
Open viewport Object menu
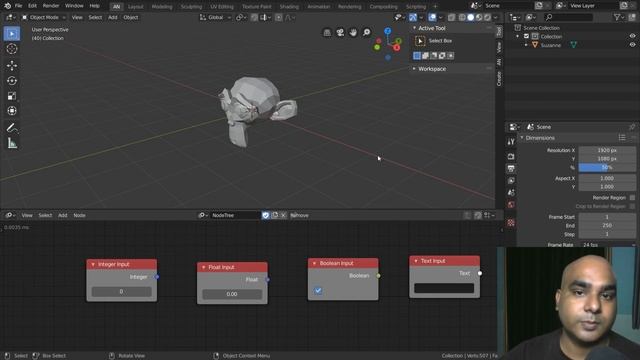pos(131,18)
